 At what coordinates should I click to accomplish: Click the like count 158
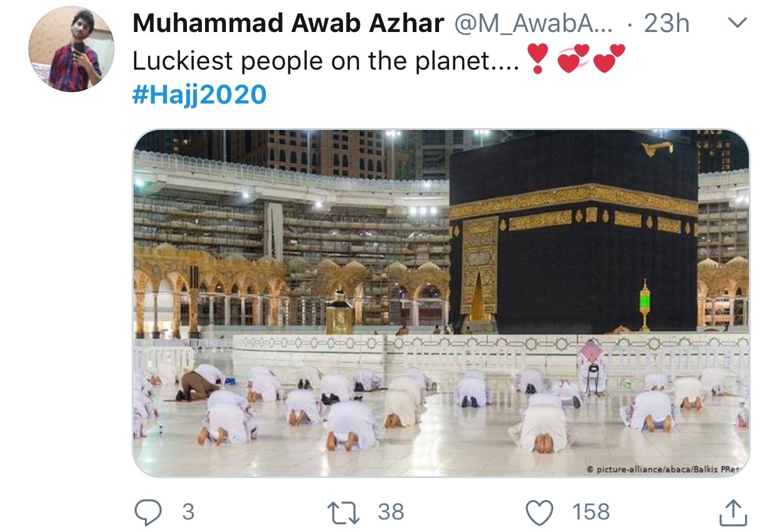coord(591,512)
